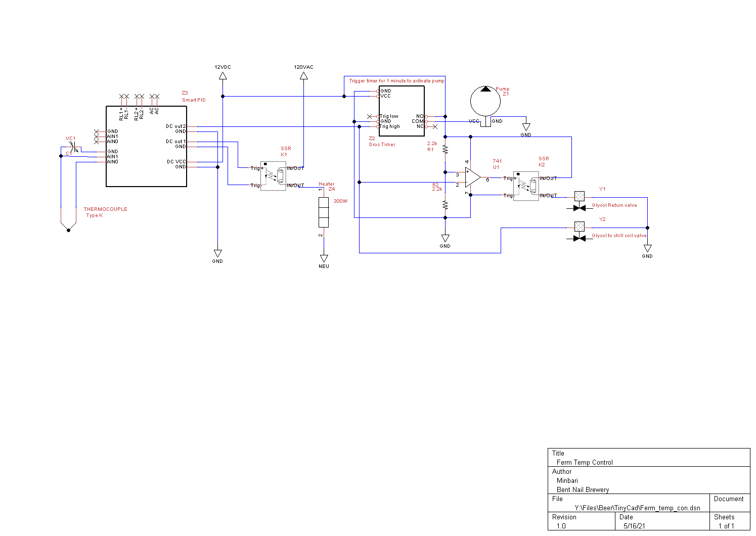Click the Revision 1.0 field
756x536 pixels.
[x=561, y=526]
